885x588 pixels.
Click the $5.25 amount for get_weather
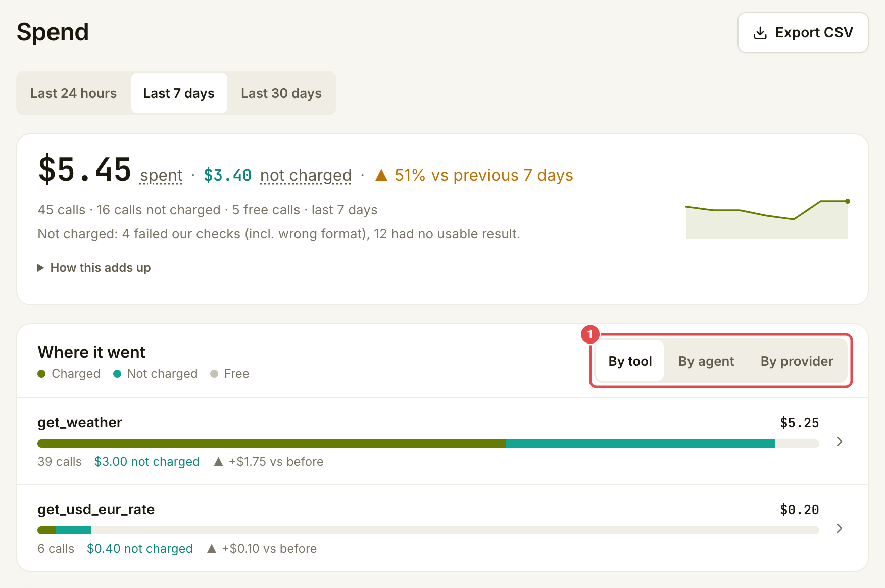click(800, 423)
